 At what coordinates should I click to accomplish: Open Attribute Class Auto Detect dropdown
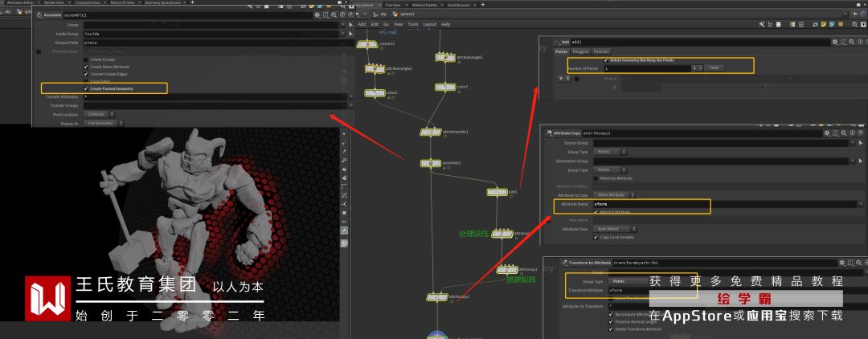[x=615, y=229]
